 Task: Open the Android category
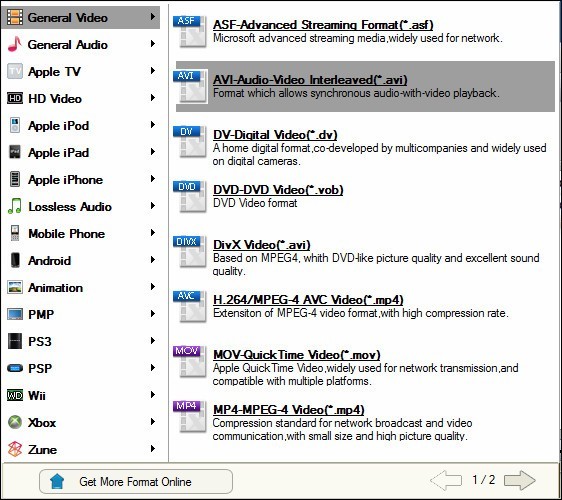pyautogui.click(x=80, y=260)
